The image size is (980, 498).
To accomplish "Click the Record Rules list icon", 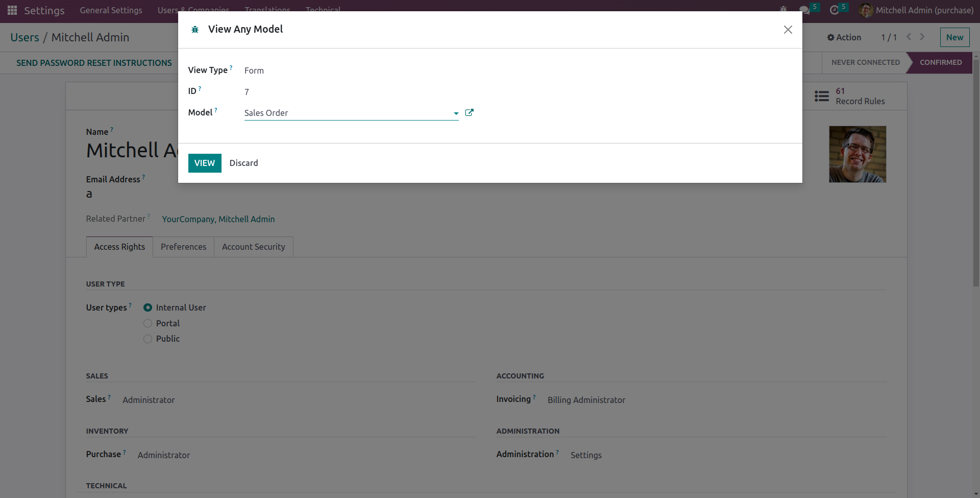I will click(821, 96).
